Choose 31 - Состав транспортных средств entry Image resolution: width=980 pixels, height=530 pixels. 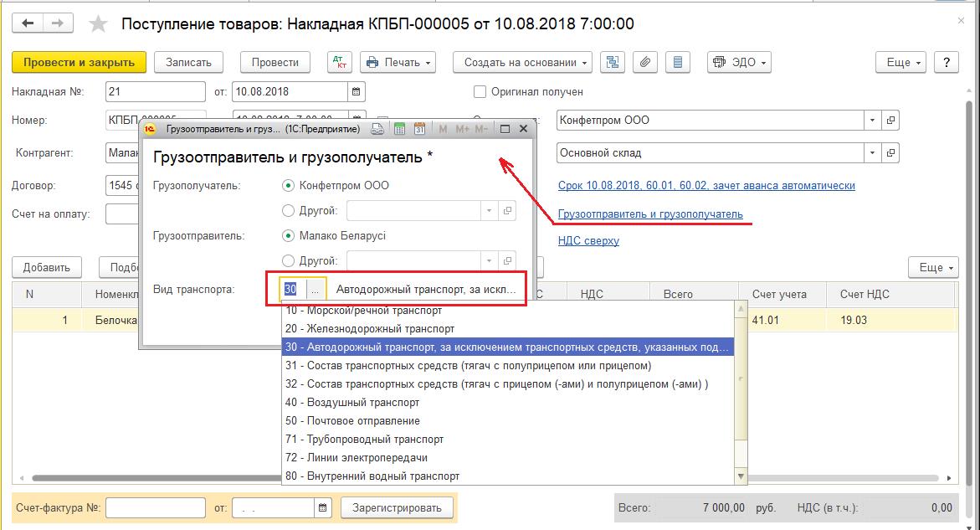508,366
